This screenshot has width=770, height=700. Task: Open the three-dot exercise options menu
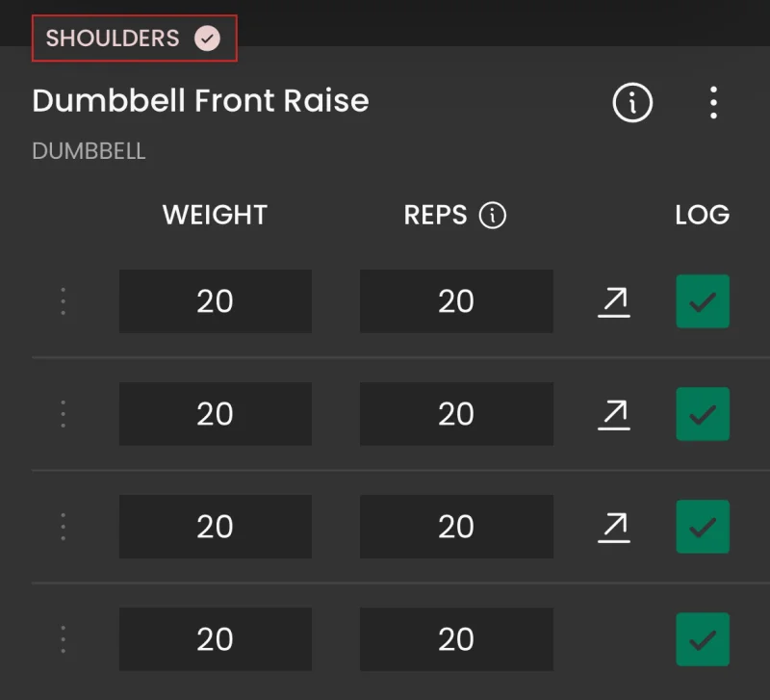[713, 103]
